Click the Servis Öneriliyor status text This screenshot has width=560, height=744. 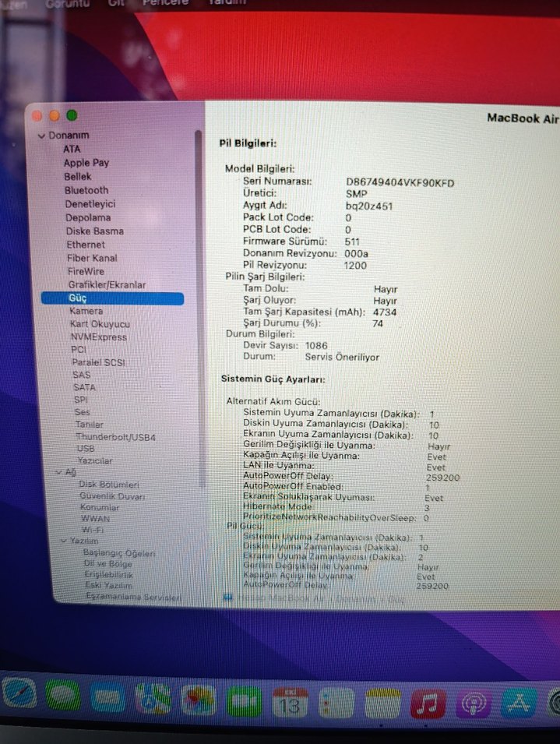(x=342, y=357)
